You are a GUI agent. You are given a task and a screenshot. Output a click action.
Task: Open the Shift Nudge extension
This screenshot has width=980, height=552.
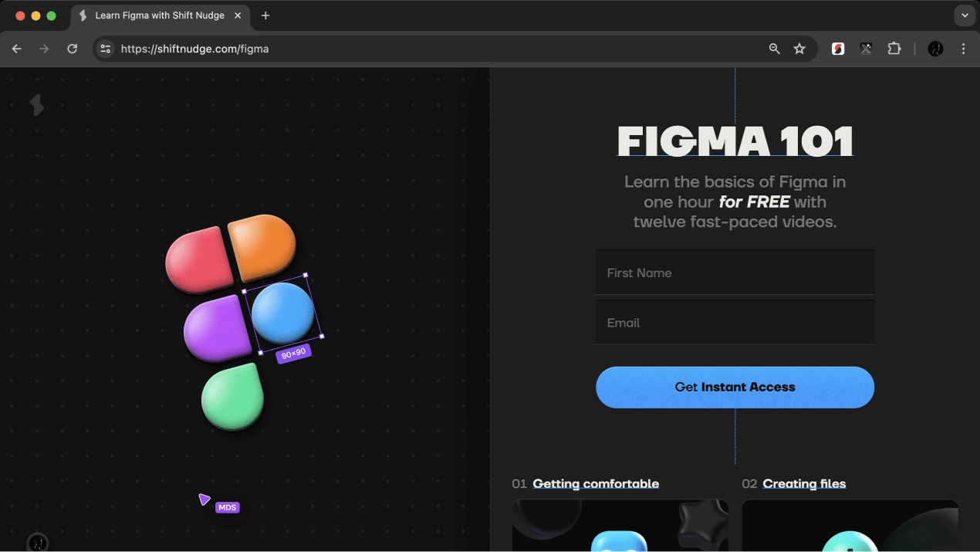pyautogui.click(x=837, y=49)
